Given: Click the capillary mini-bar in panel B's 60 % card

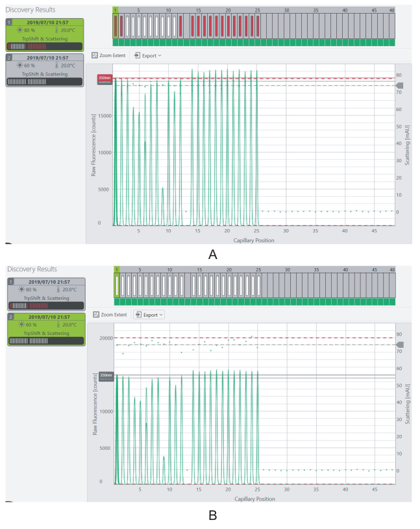Looking at the screenshot, I should tap(46, 341).
